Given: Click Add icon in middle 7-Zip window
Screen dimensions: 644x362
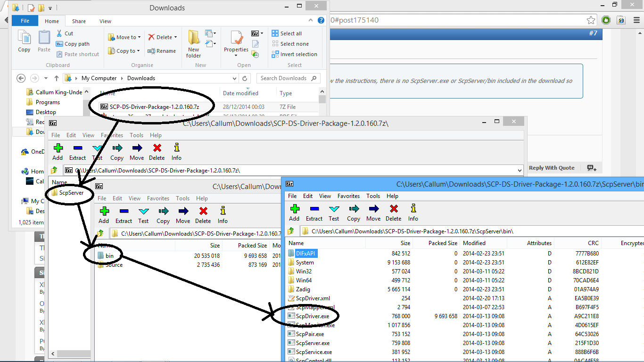Looking at the screenshot, I should [104, 211].
